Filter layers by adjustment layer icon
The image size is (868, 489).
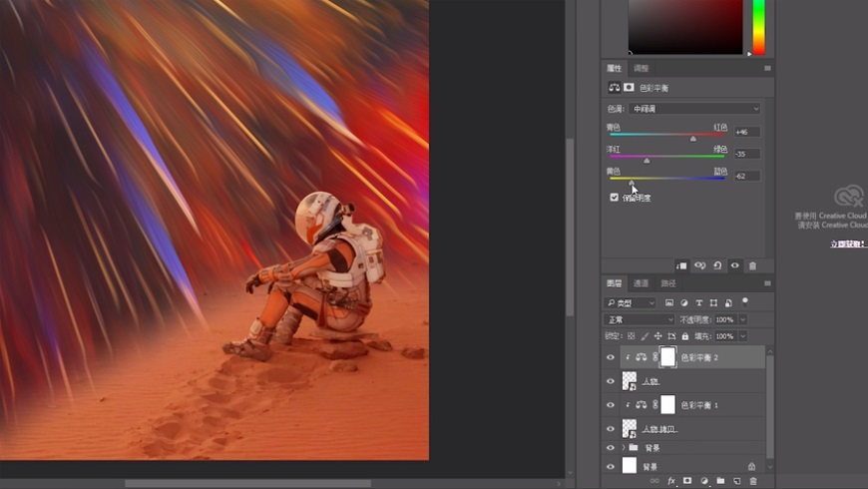tap(684, 303)
